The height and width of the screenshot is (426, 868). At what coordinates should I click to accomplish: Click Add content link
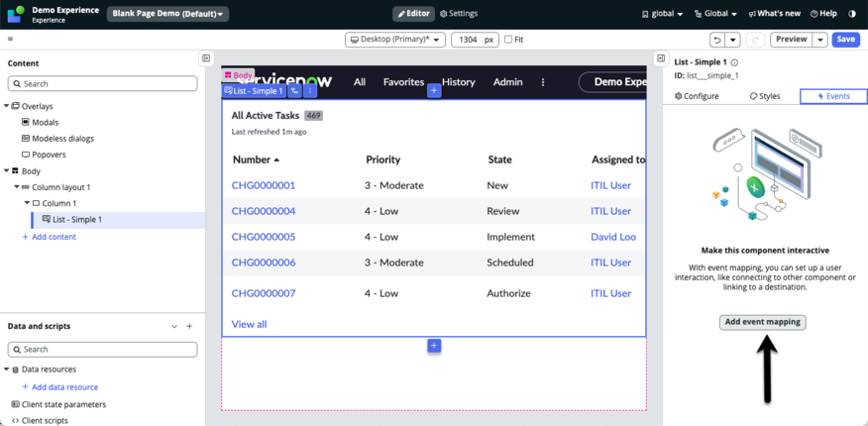[x=49, y=237]
